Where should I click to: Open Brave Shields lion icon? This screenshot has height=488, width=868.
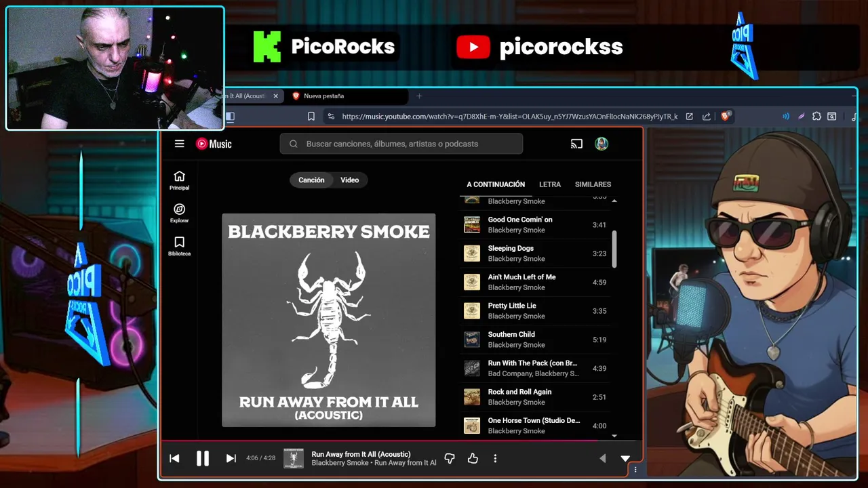pos(726,117)
